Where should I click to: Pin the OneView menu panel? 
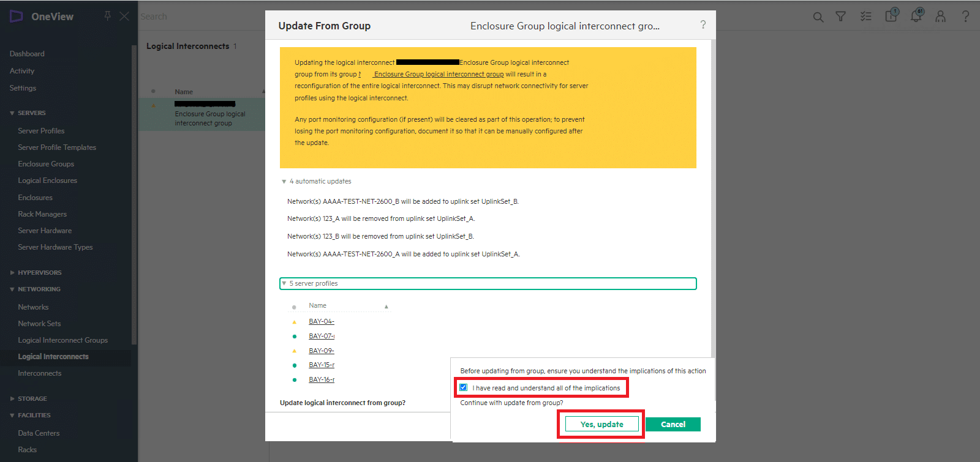108,16
